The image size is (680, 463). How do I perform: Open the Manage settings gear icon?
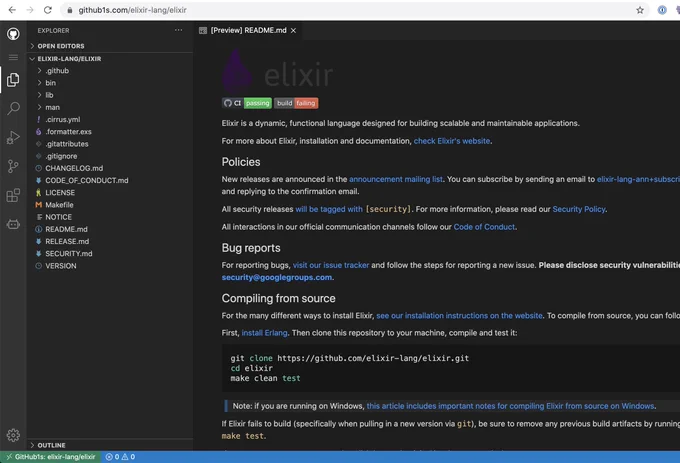click(x=13, y=435)
